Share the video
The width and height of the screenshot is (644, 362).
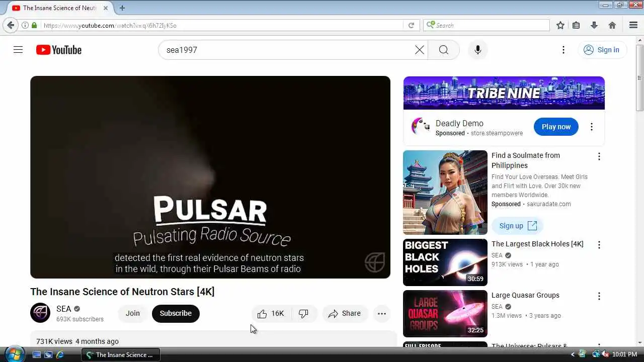pyautogui.click(x=345, y=313)
